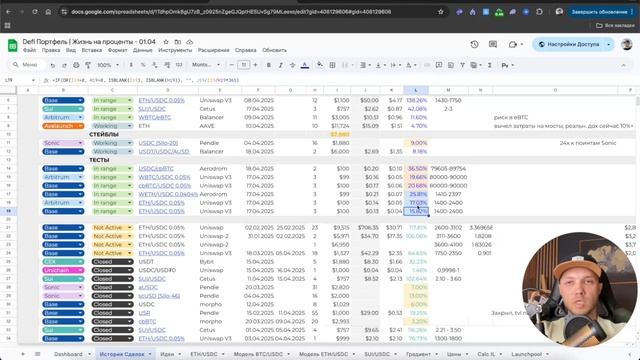Image resolution: width=640 pixels, height=360 pixels.
Task: Open the Файл menu
Action: 29,50
